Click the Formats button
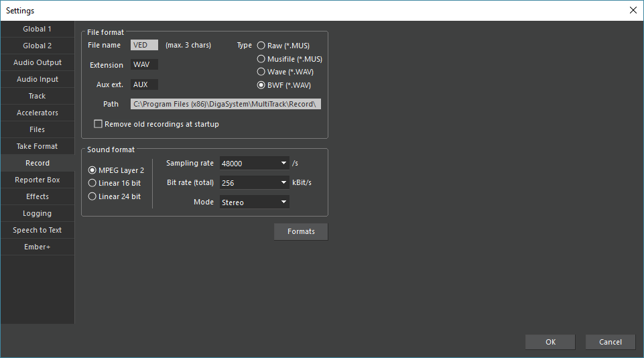The image size is (644, 358). point(301,231)
